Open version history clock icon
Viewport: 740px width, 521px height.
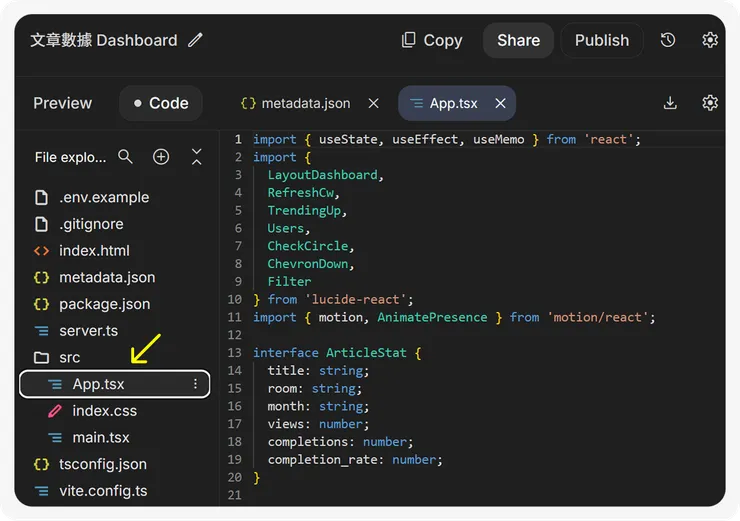(668, 40)
